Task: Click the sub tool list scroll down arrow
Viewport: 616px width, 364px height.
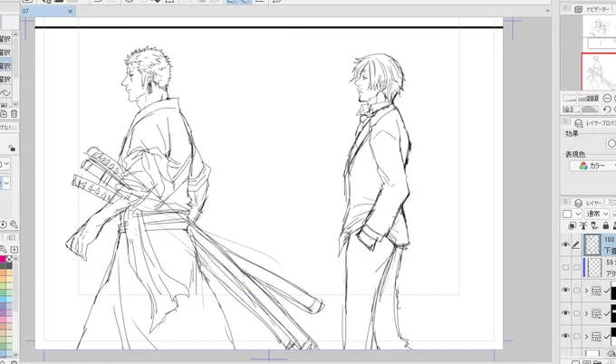Action: 15,104
